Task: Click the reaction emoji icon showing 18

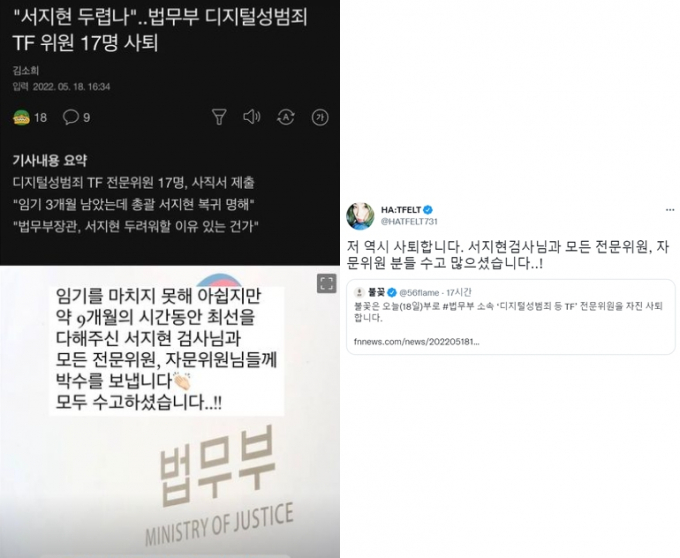Action: point(21,117)
